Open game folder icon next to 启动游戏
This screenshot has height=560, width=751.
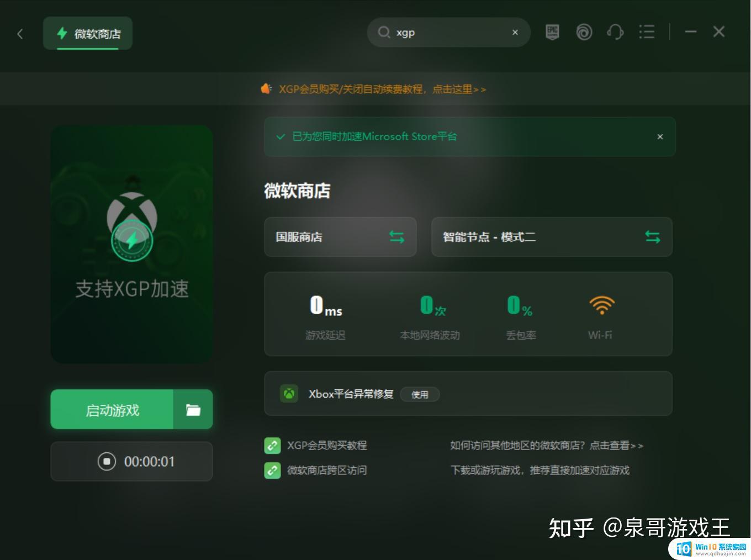point(193,410)
